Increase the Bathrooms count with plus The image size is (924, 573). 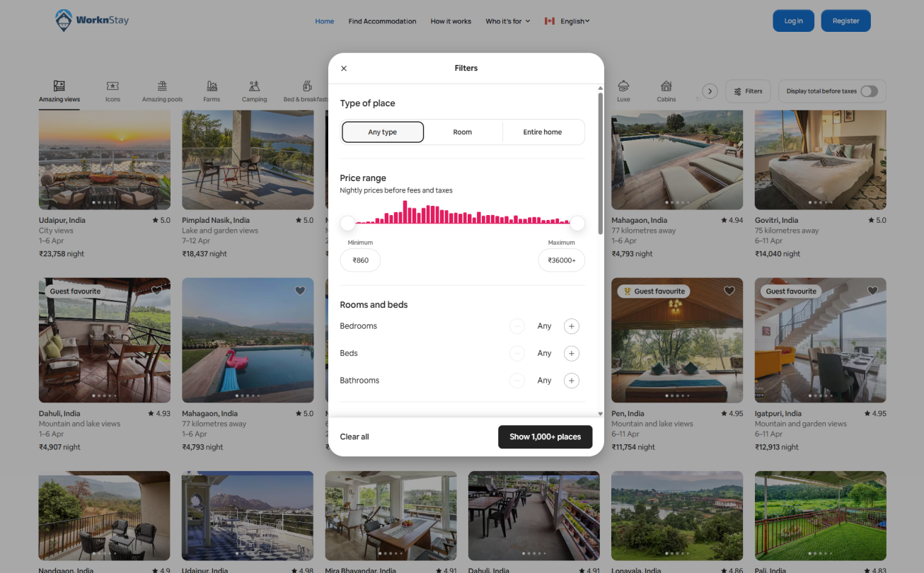coord(571,381)
